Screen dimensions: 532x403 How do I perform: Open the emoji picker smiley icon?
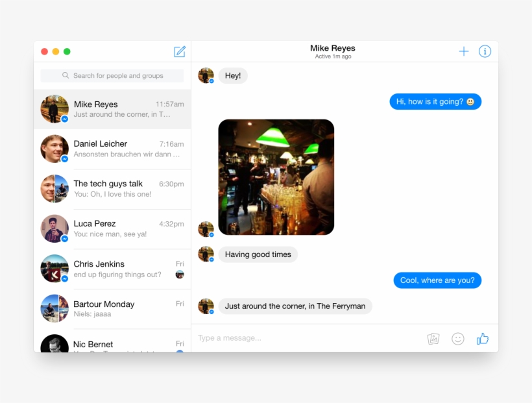tap(457, 339)
